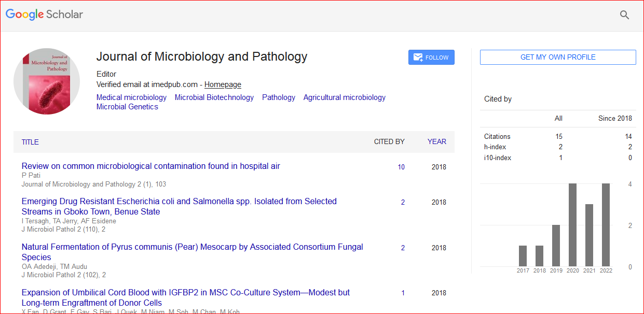This screenshot has width=644, height=314.
Task: Sort articles by Year column
Action: [x=436, y=141]
